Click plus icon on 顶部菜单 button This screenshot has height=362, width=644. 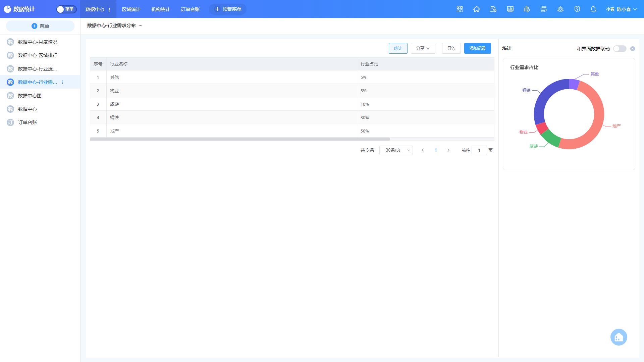(217, 9)
